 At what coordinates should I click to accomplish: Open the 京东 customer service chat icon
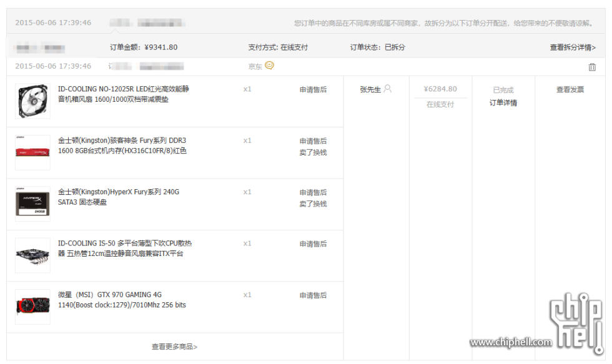pos(269,66)
